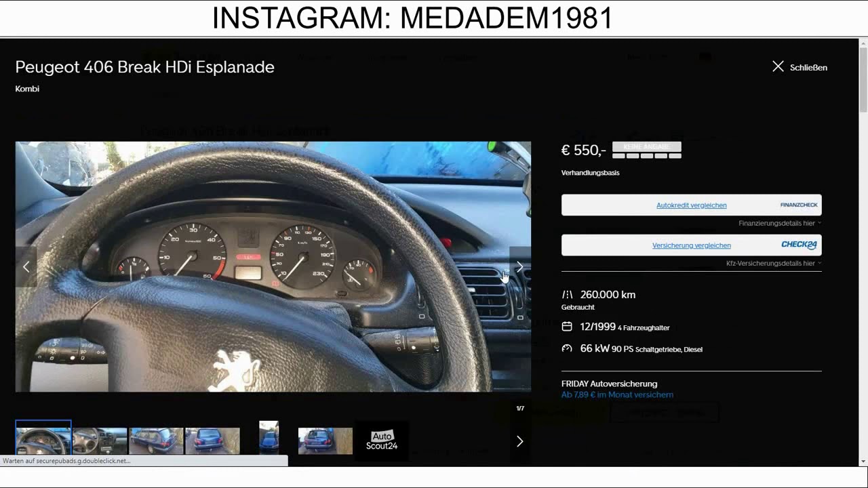
Task: Click the main dashboard photo
Action: pos(273,266)
